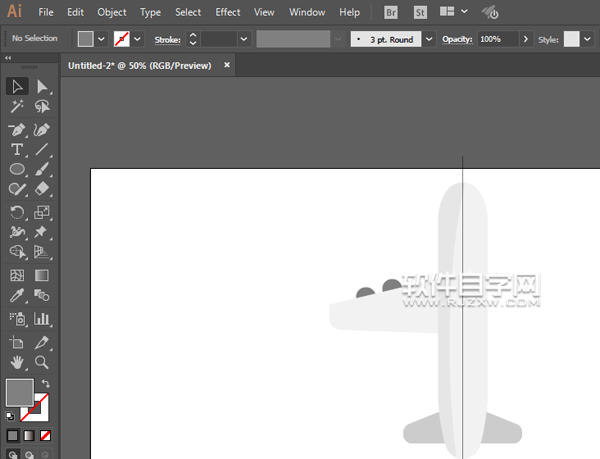
Task: Pick the Ellipse shape tool
Action: (17, 169)
